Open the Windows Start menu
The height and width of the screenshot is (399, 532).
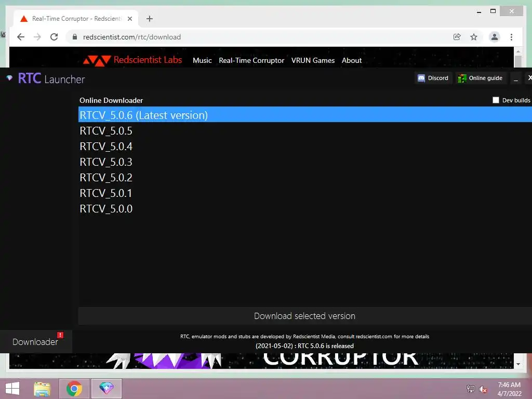click(12, 389)
